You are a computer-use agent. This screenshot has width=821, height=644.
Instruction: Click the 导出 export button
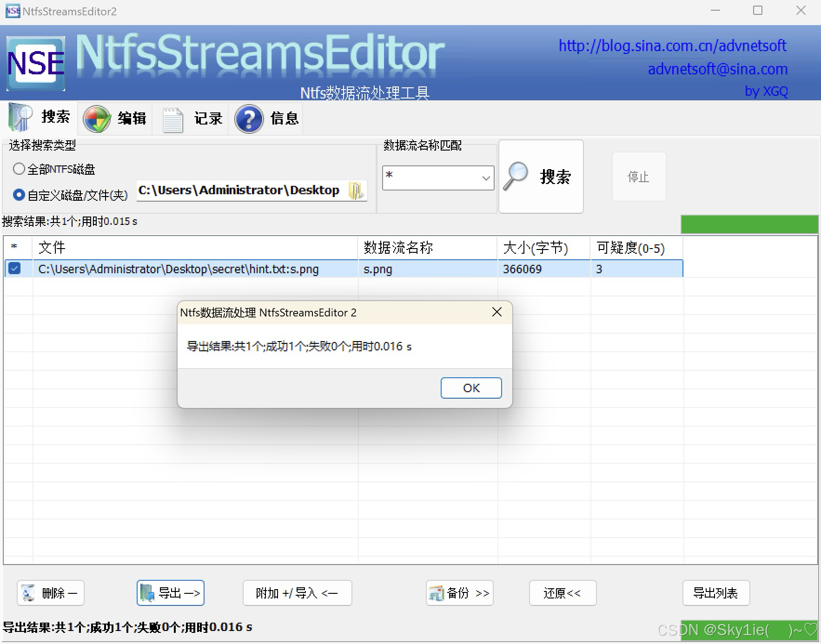tap(171, 593)
